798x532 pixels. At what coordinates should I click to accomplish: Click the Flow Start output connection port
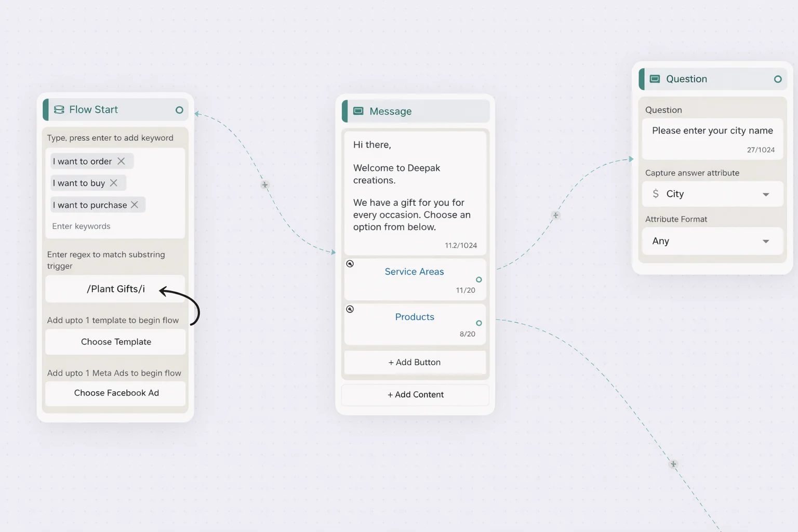pyautogui.click(x=179, y=110)
